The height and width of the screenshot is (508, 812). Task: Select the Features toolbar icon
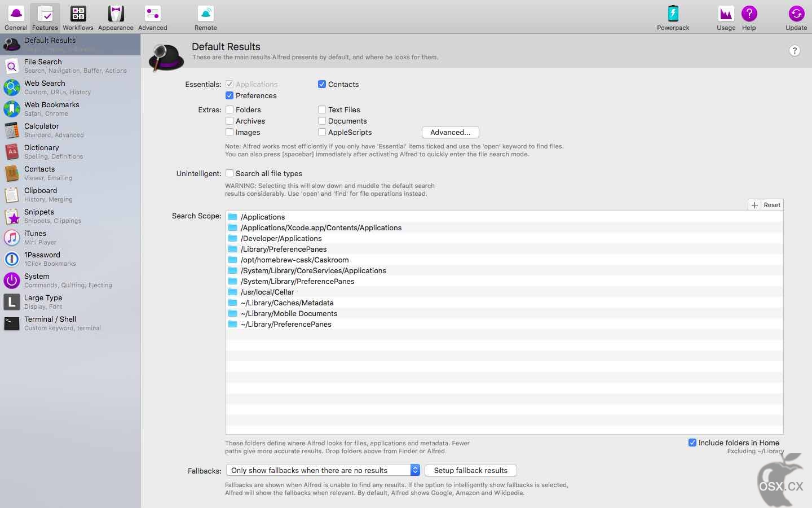click(45, 17)
